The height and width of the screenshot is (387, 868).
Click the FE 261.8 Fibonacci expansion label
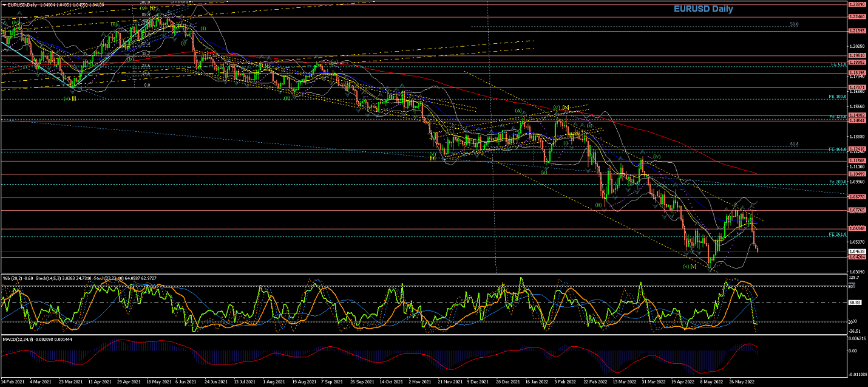[x=838, y=234]
